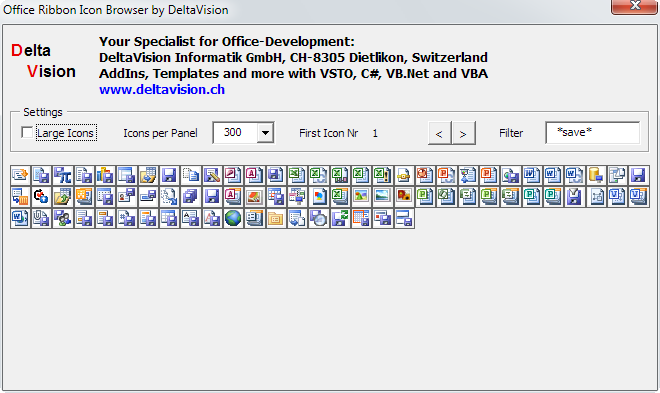
Task: Click the Filter field containing *save*
Action: tap(592, 133)
